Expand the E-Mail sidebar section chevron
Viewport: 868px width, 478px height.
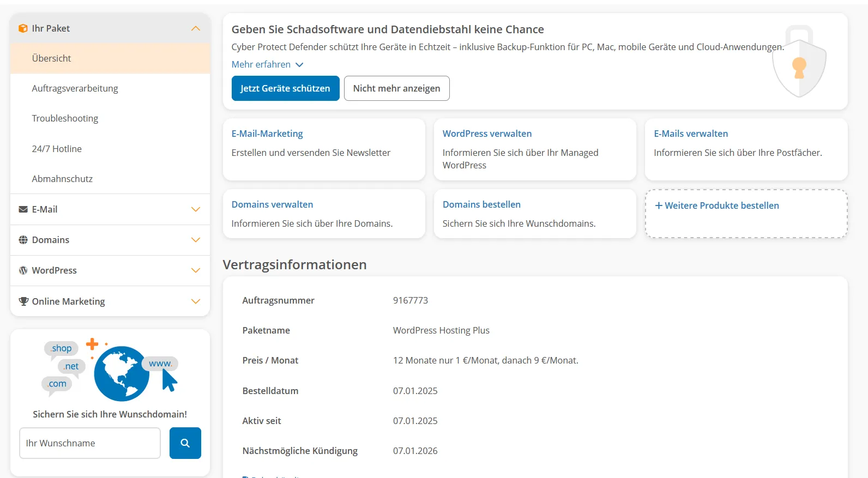(x=196, y=209)
